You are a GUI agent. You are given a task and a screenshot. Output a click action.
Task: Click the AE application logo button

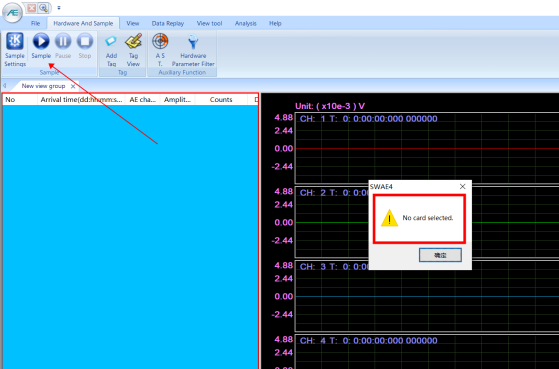tap(12, 12)
